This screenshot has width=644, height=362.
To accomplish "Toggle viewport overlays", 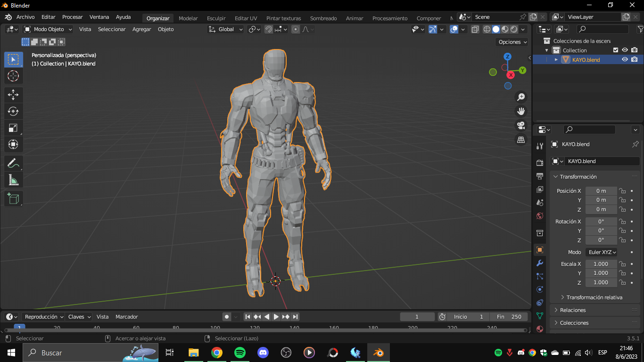I will [x=454, y=29].
